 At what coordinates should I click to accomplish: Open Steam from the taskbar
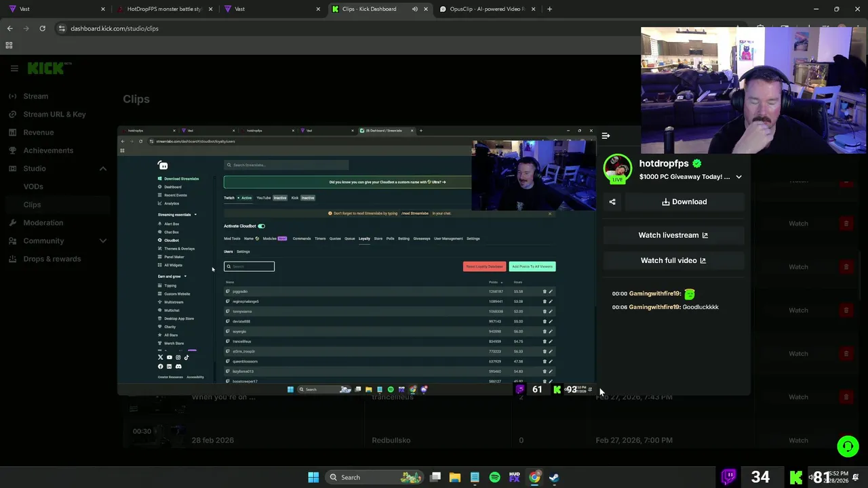(554, 477)
